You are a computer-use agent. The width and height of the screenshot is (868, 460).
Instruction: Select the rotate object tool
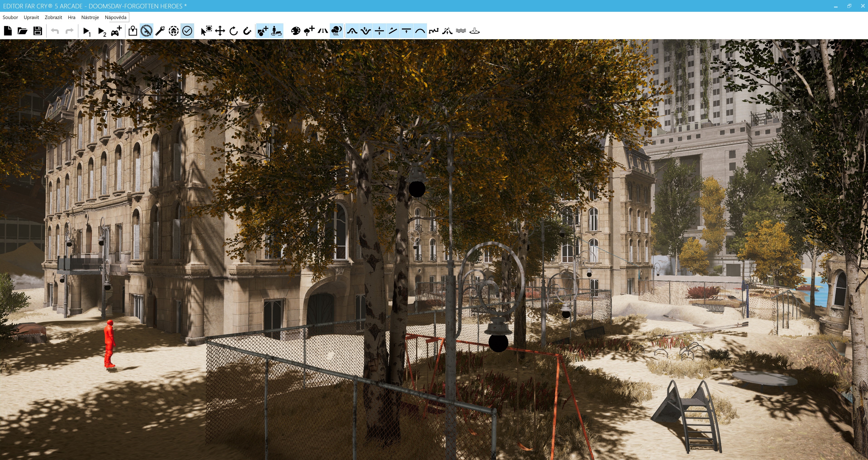tap(234, 31)
